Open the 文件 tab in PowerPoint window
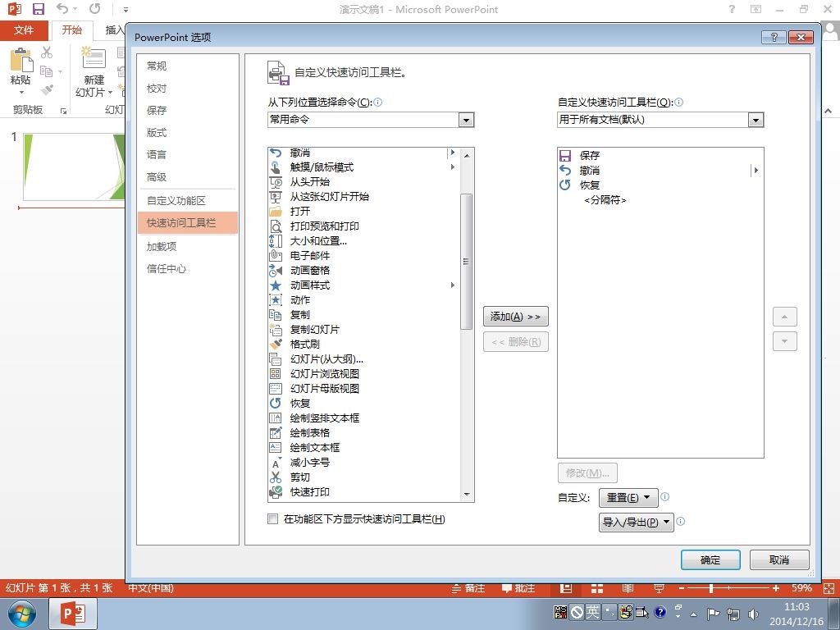The height and width of the screenshot is (630, 840). pyautogui.click(x=24, y=30)
